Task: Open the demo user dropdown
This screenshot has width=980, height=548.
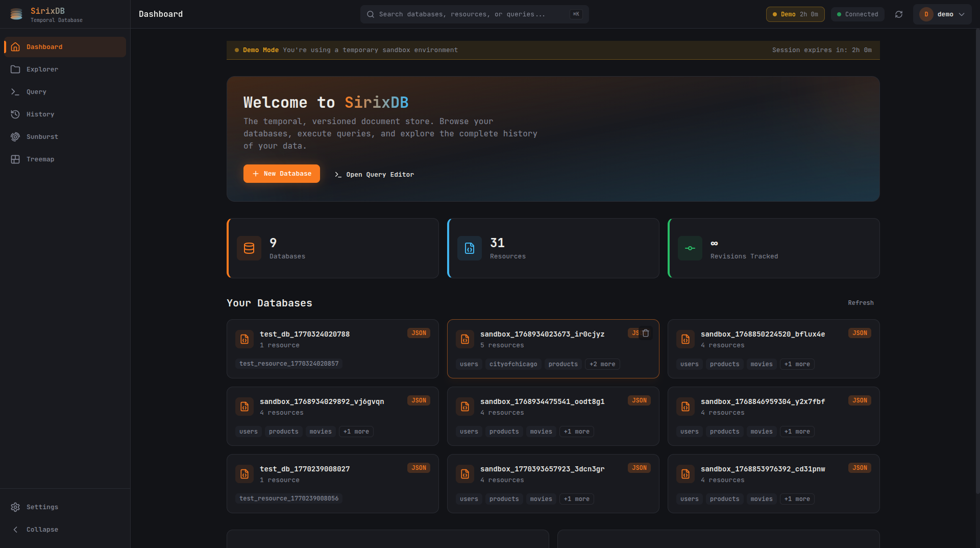Action: pyautogui.click(x=942, y=14)
